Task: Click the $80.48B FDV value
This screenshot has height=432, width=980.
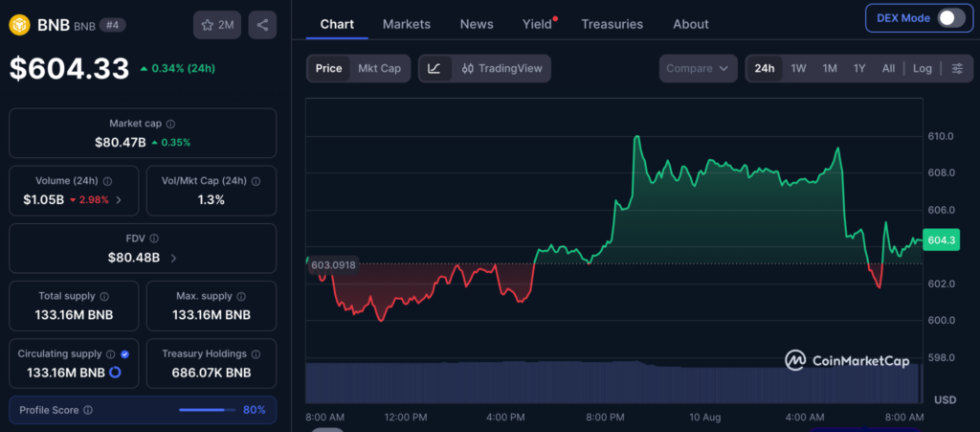Action: 134,258
